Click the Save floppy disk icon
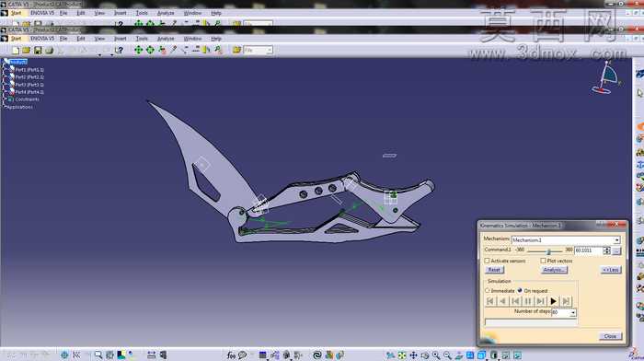 tap(38, 50)
